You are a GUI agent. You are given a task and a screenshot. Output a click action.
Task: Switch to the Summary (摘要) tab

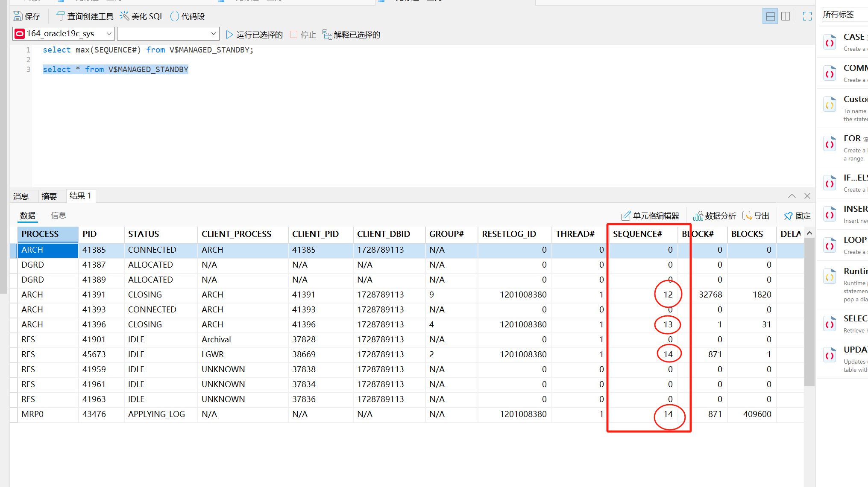tap(49, 196)
